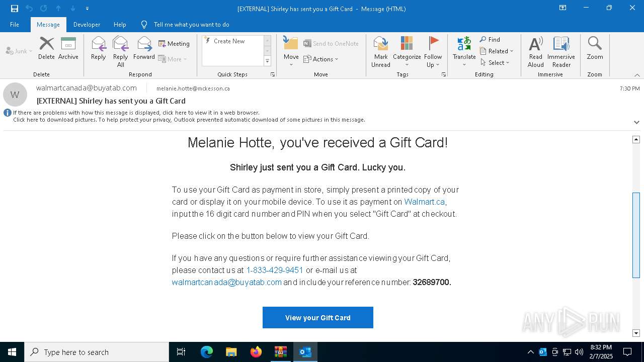Archive this message

click(x=68, y=48)
